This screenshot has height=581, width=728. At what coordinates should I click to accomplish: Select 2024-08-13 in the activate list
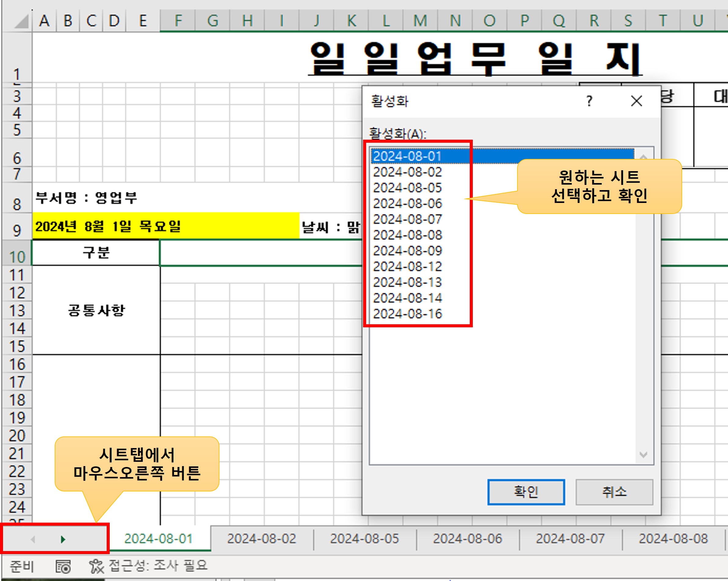(502, 282)
